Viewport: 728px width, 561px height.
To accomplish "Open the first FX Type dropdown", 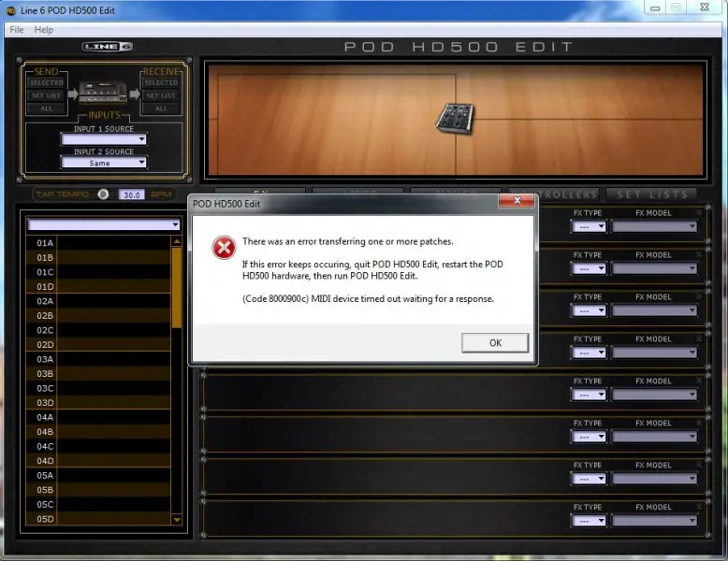I will (589, 227).
